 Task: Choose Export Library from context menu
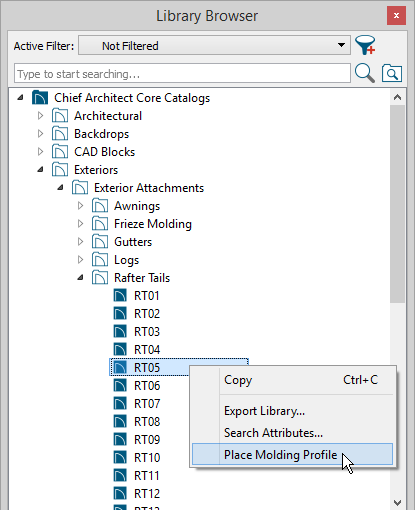point(293,411)
